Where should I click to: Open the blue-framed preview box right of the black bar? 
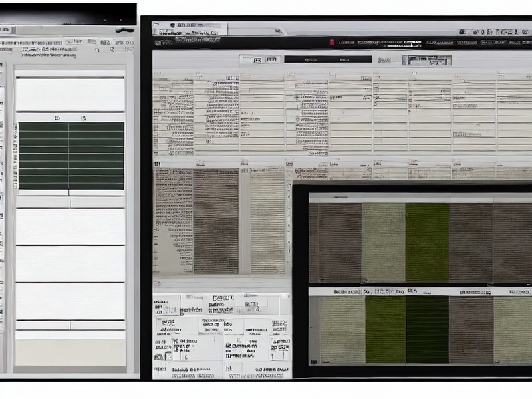coord(426,60)
